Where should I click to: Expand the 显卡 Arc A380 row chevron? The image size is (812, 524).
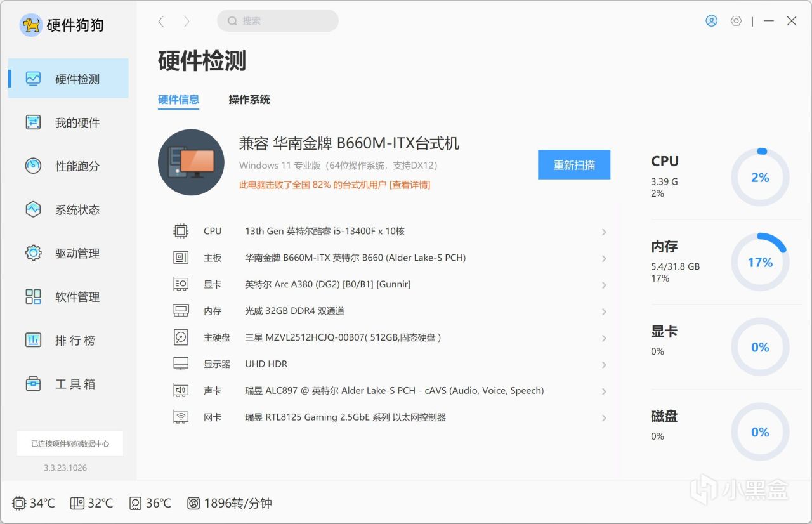(604, 285)
